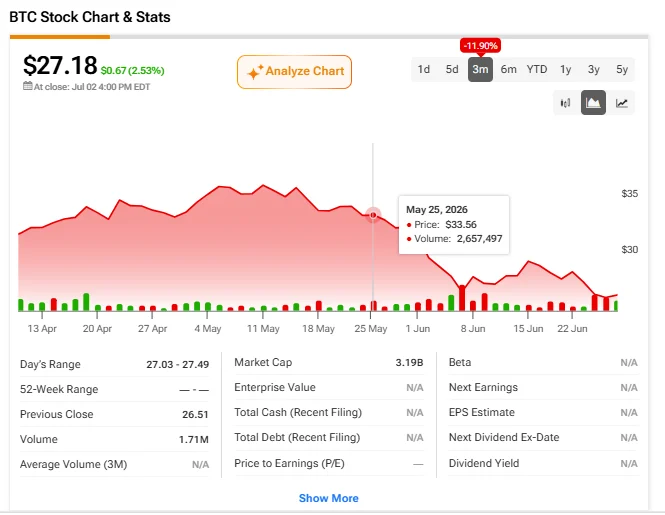Viewport: 665px width, 515px height.
Task: Click the May 25 price marker dot
Action: (x=373, y=215)
